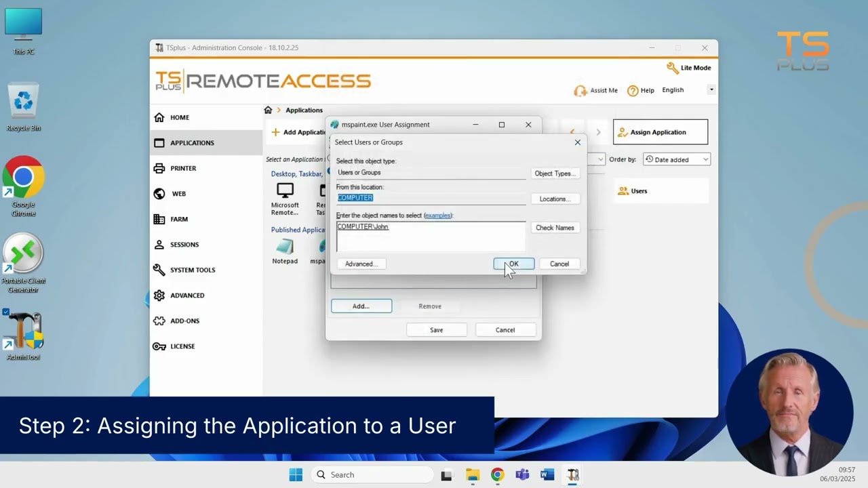Open the ADVANCED settings section
This screenshot has height=488, width=868.
(206, 296)
